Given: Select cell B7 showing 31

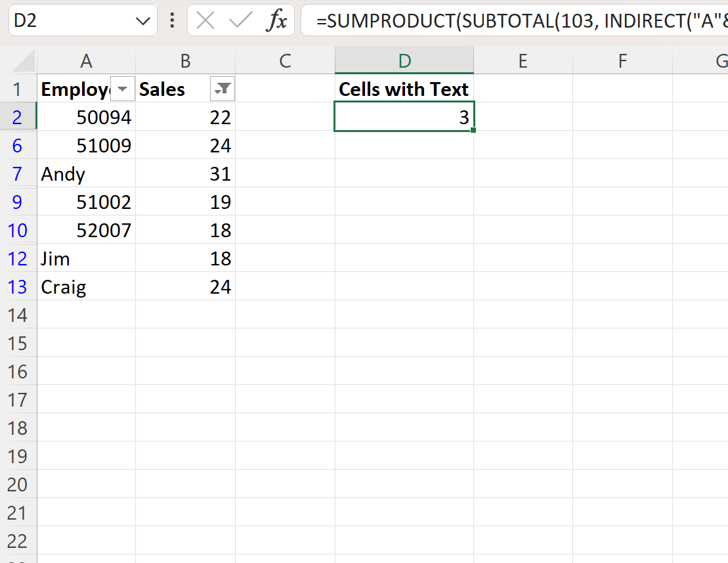Looking at the screenshot, I should 185,173.
